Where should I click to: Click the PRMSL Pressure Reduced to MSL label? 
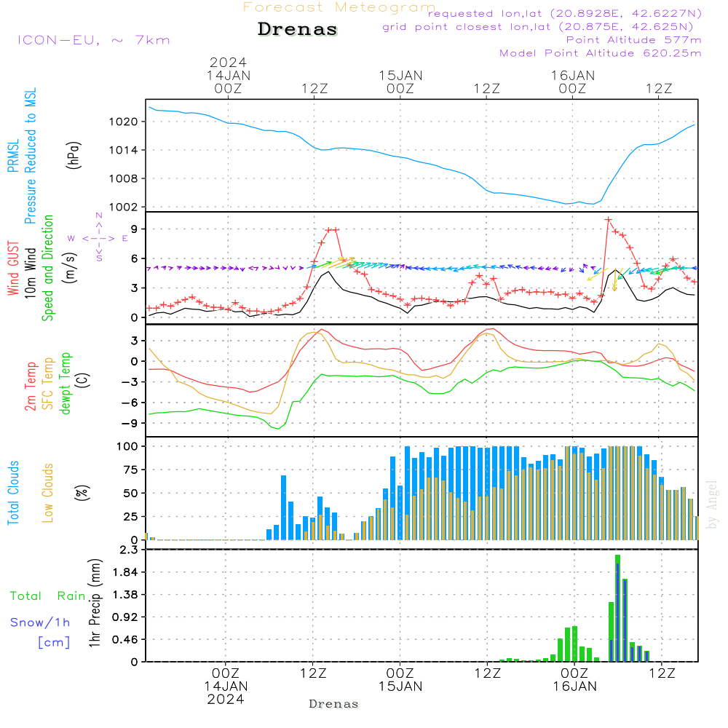[22, 156]
